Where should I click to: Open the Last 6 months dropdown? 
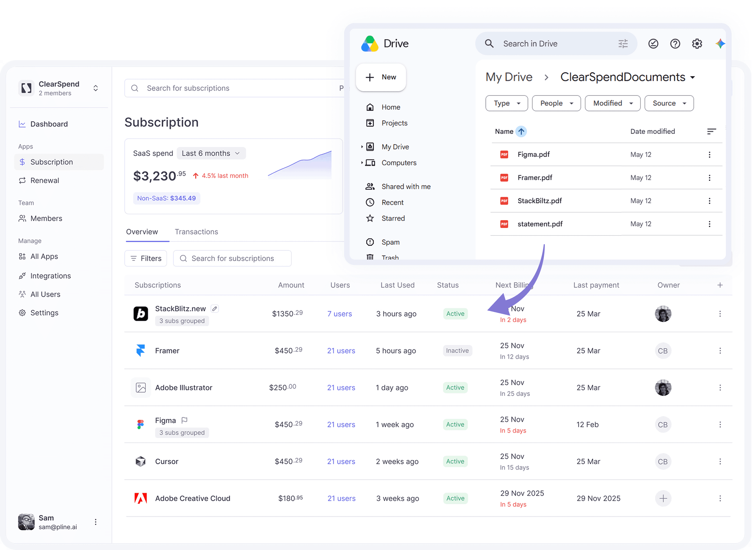click(211, 154)
